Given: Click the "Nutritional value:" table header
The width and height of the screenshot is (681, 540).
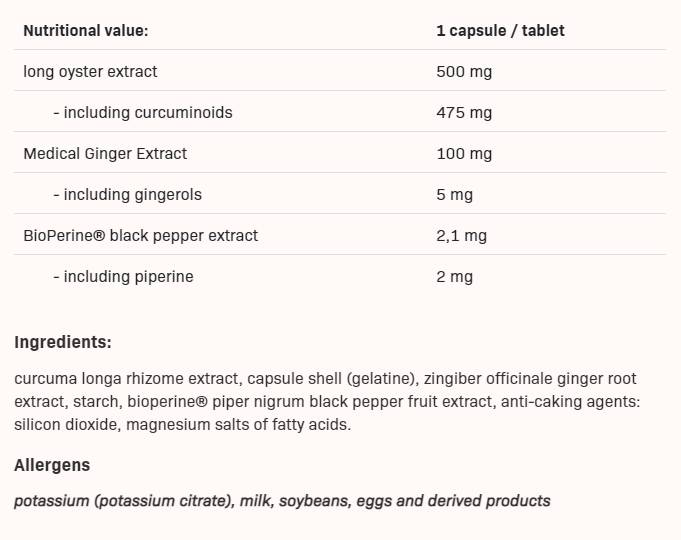Looking at the screenshot, I should pos(85,31).
